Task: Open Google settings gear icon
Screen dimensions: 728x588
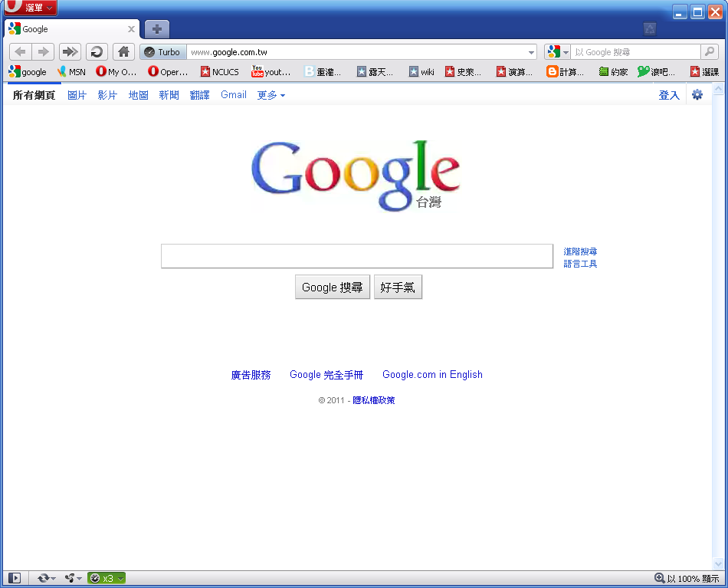Action: point(697,95)
